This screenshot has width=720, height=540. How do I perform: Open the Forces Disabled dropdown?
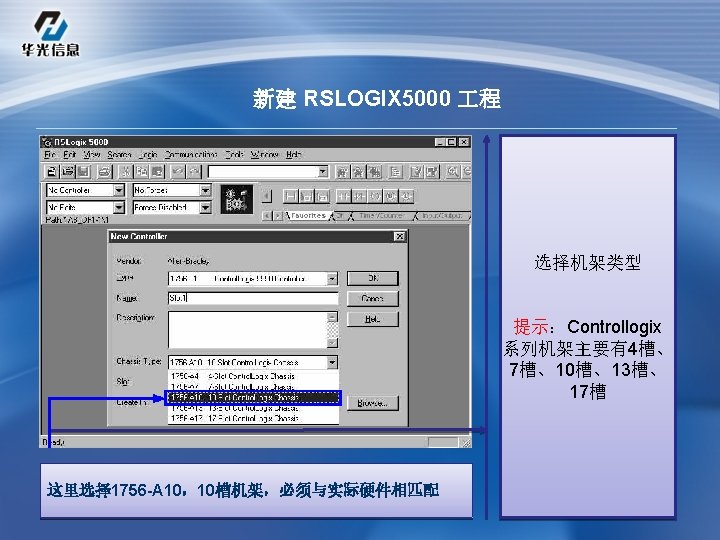click(205, 208)
